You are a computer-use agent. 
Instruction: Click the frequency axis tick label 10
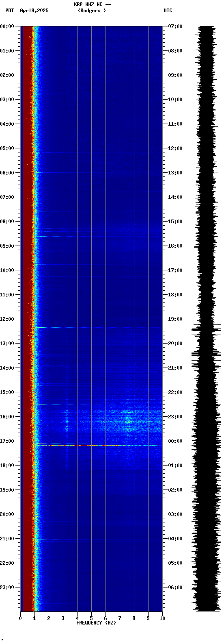tap(162, 618)
